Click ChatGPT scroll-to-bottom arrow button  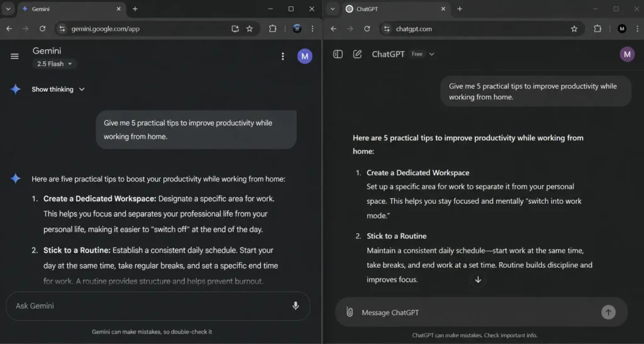(478, 280)
